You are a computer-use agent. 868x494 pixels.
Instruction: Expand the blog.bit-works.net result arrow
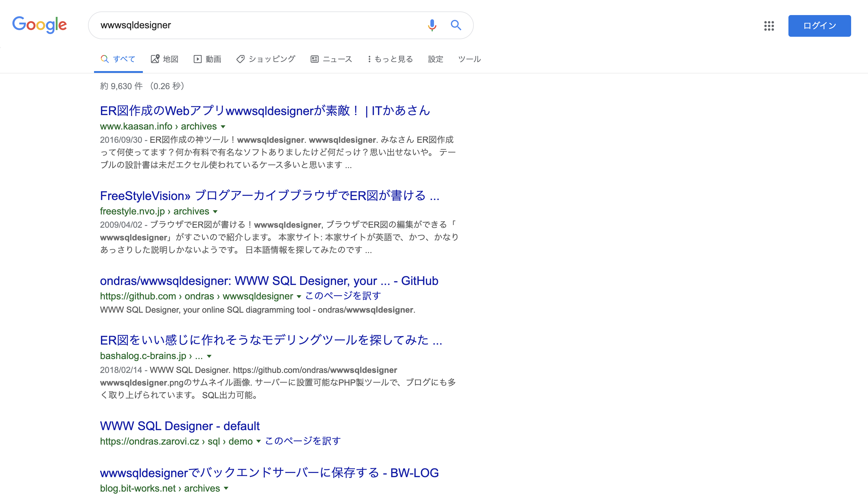click(x=226, y=489)
